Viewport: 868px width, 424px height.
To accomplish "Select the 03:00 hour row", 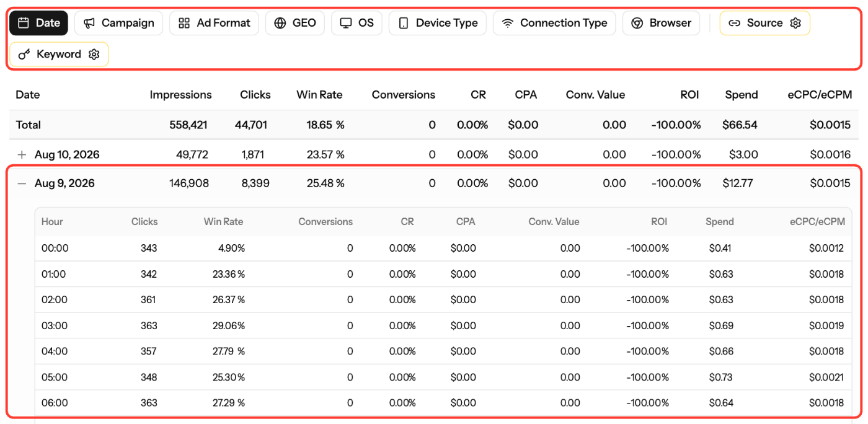I will pyautogui.click(x=443, y=325).
